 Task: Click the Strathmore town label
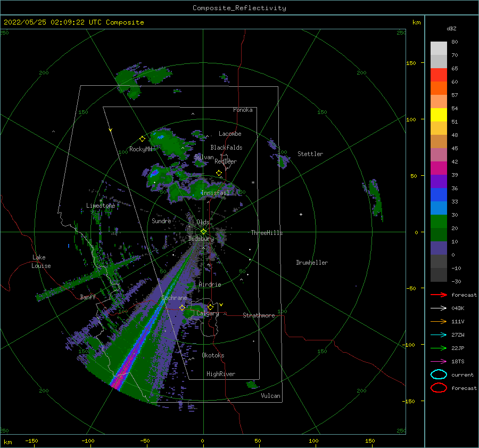click(259, 315)
